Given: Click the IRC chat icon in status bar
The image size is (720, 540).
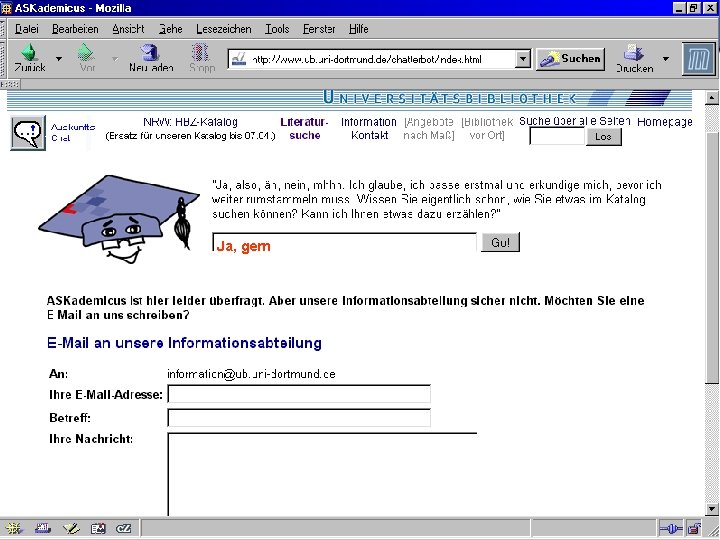Looking at the screenshot, I should 124,529.
